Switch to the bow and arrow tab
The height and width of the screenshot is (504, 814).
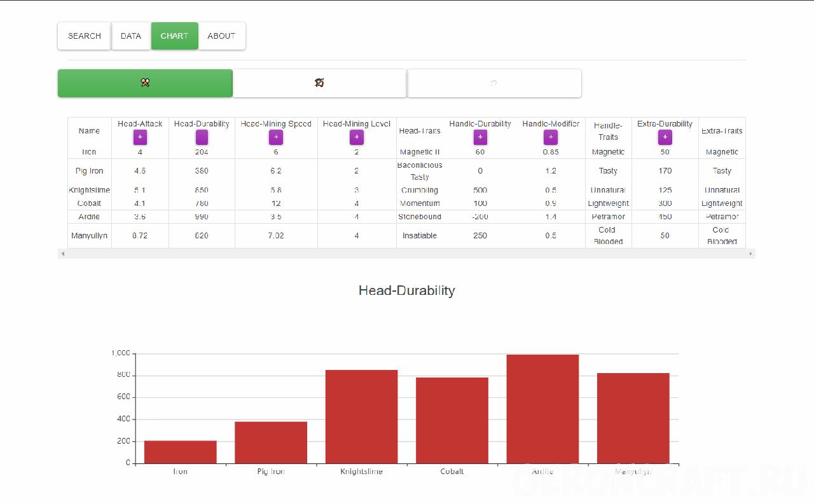(319, 83)
